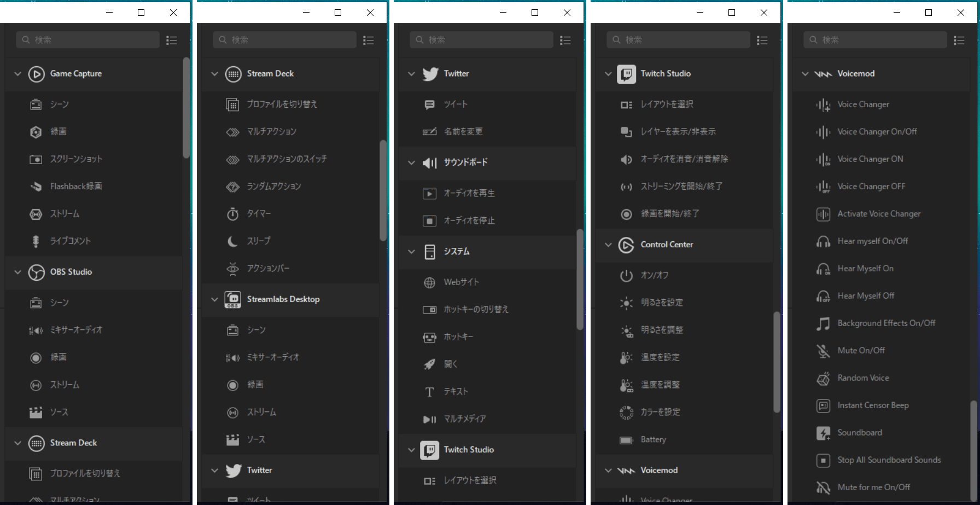Toggle list view button in third window

click(565, 40)
